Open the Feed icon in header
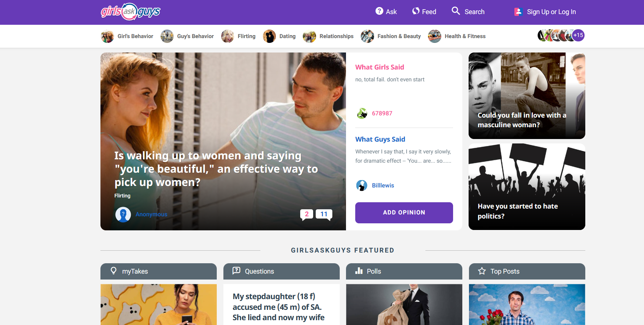Viewport: 644px width, 325px height. pyautogui.click(x=416, y=11)
